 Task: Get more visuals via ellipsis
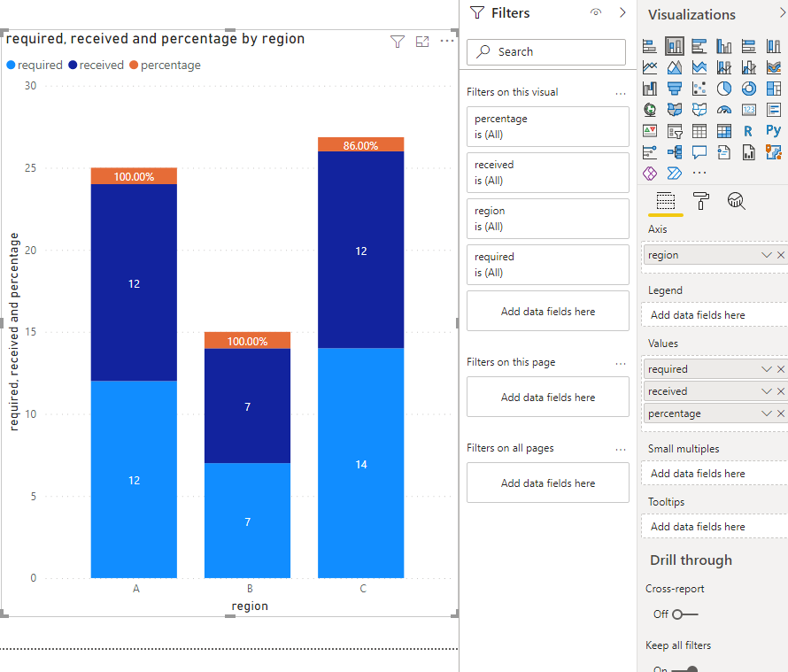point(699,173)
